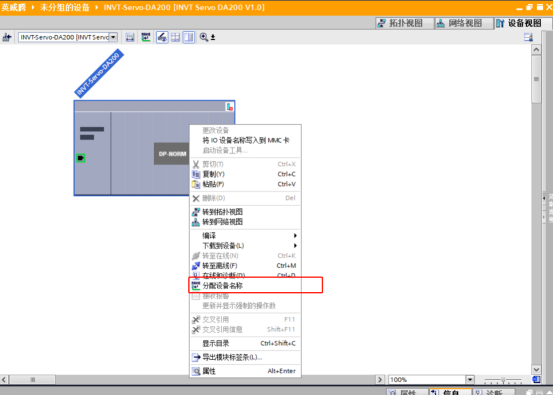Toggle the split view column icon
The width and height of the screenshot is (554, 396).
click(189, 37)
